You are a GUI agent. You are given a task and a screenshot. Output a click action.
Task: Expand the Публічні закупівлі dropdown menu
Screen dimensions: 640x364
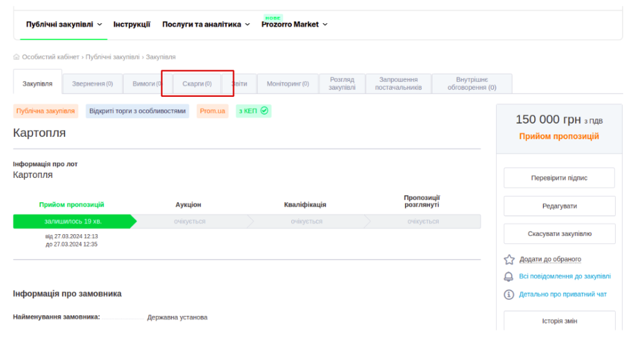click(x=64, y=24)
